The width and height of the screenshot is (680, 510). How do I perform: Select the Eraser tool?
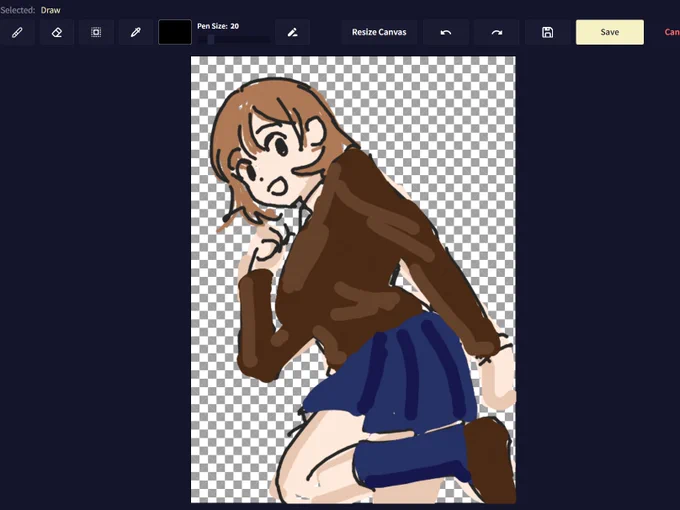[57, 32]
